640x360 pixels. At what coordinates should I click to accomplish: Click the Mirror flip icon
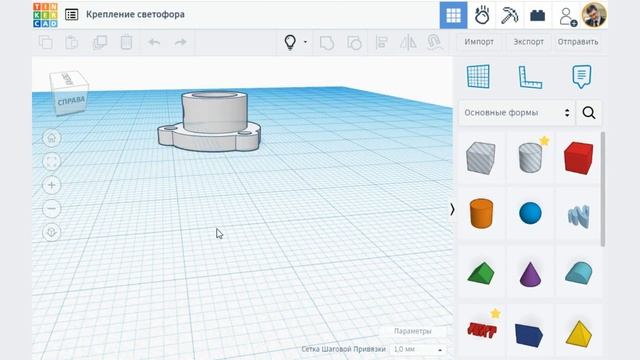(408, 42)
